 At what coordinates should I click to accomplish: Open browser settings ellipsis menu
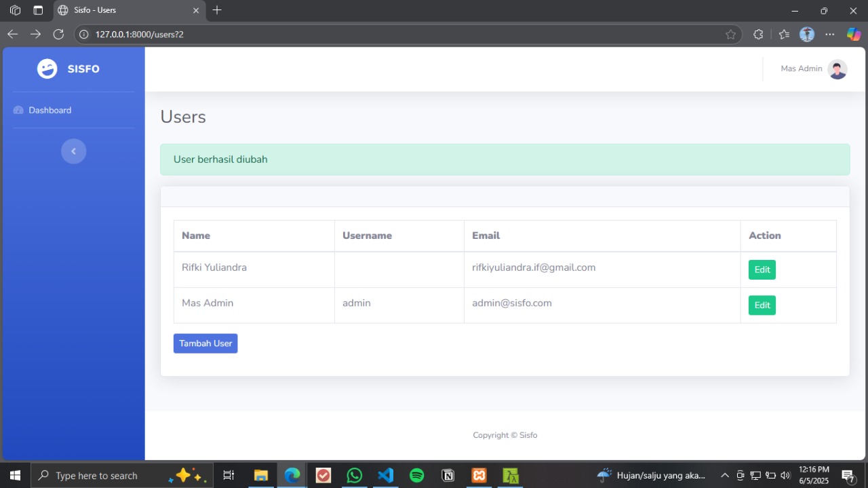coord(830,35)
